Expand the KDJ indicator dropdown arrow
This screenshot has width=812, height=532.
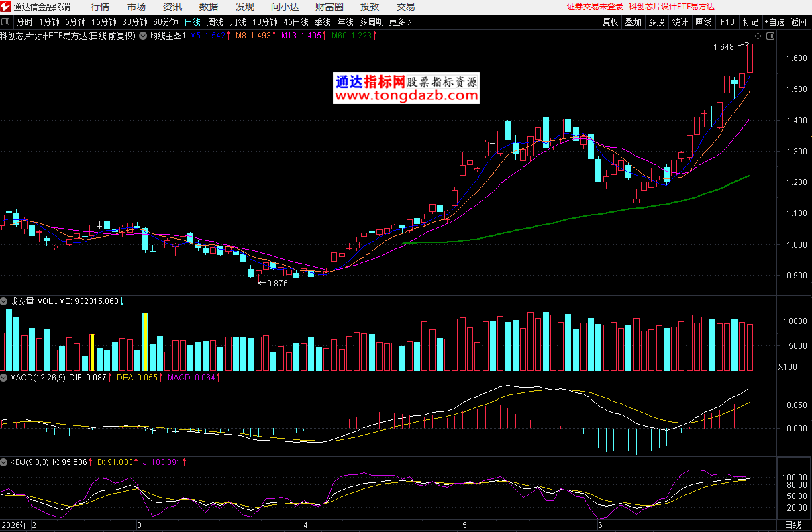pyautogui.click(x=4, y=462)
